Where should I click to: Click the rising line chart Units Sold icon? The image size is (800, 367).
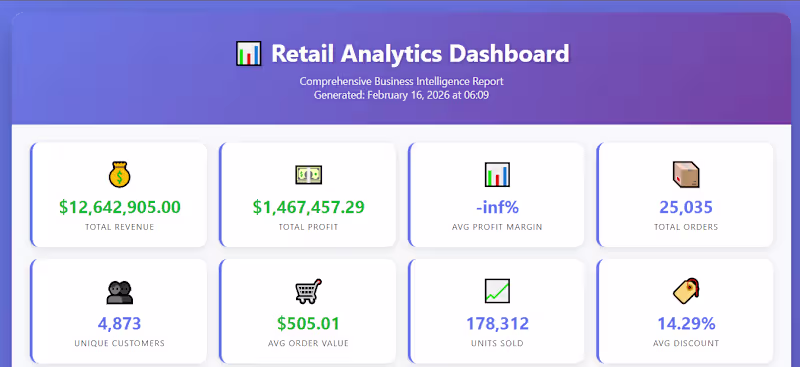point(497,291)
